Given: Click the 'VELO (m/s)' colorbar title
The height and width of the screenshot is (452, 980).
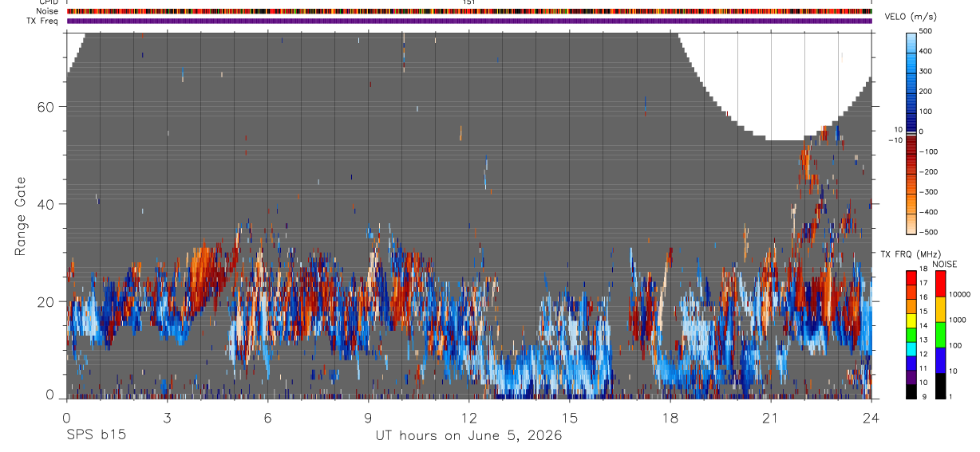Looking at the screenshot, I should [x=911, y=18].
